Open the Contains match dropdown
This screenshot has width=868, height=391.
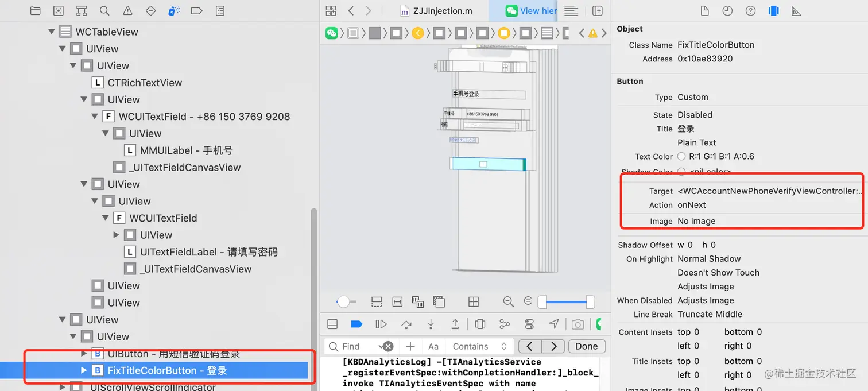pos(480,346)
